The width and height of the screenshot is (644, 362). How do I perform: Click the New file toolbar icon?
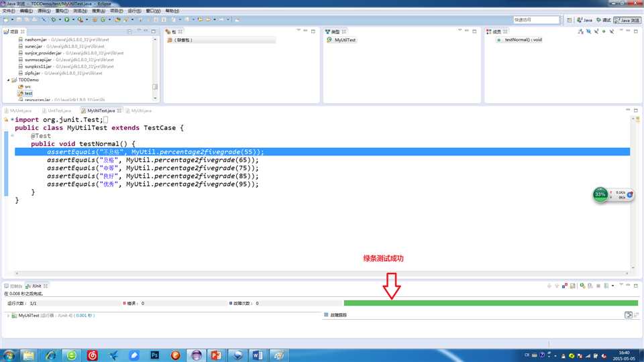[x=6, y=19]
